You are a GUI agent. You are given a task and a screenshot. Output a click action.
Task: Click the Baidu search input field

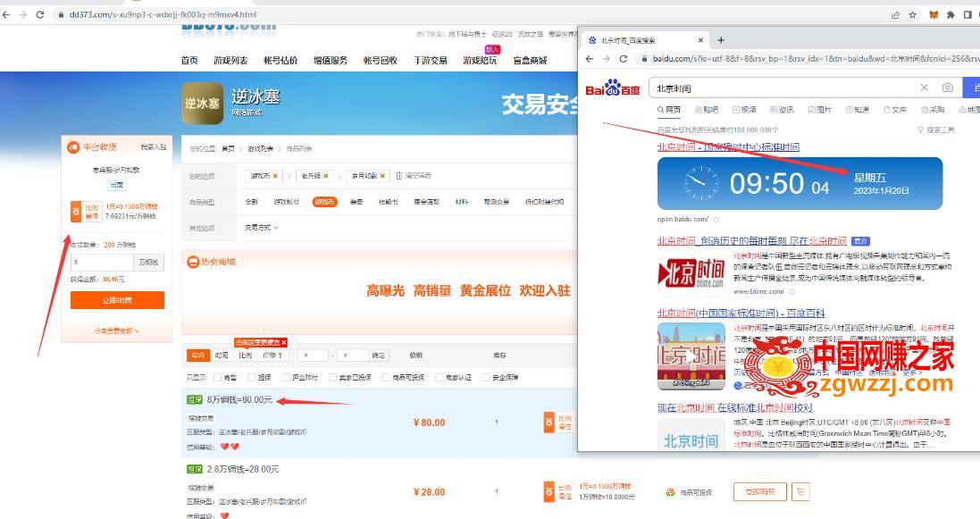pyautogui.click(x=785, y=88)
